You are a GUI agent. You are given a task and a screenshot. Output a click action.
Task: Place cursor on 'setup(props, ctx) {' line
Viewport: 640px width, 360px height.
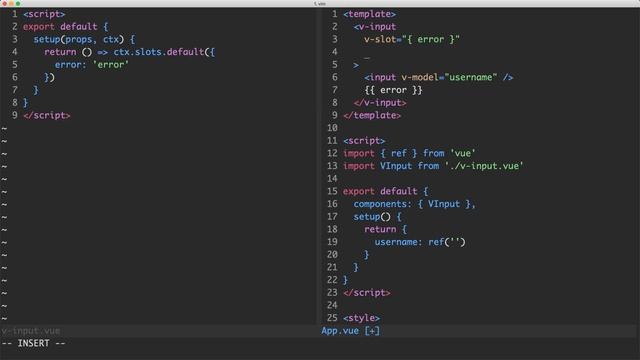pos(84,40)
